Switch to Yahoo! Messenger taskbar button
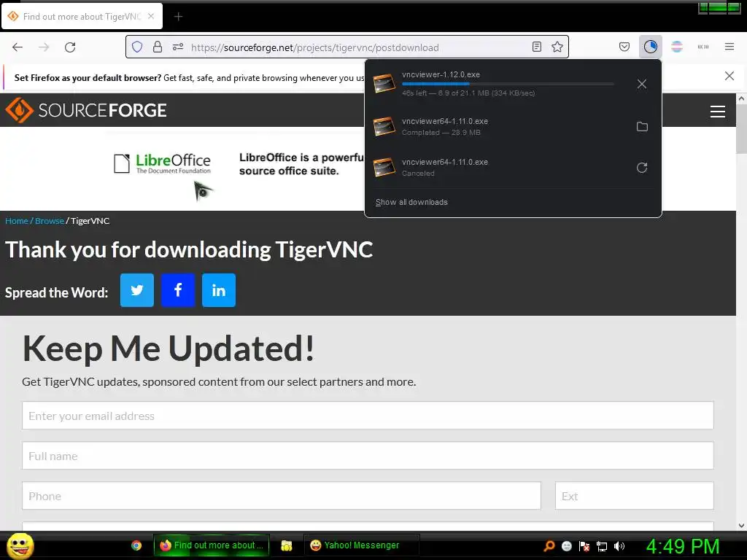 point(361,545)
